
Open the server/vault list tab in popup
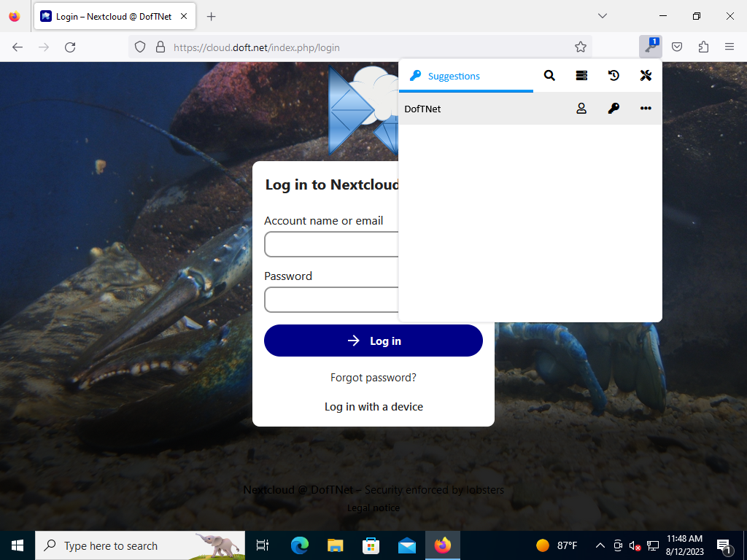coord(581,75)
